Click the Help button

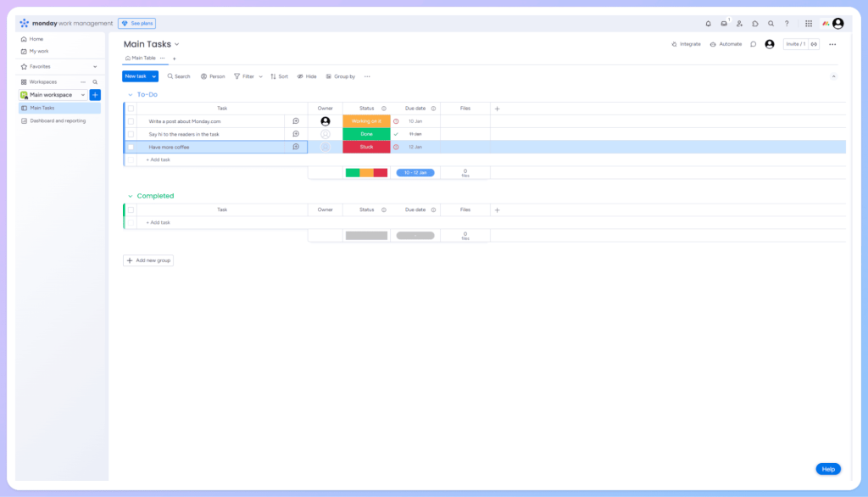click(828, 469)
